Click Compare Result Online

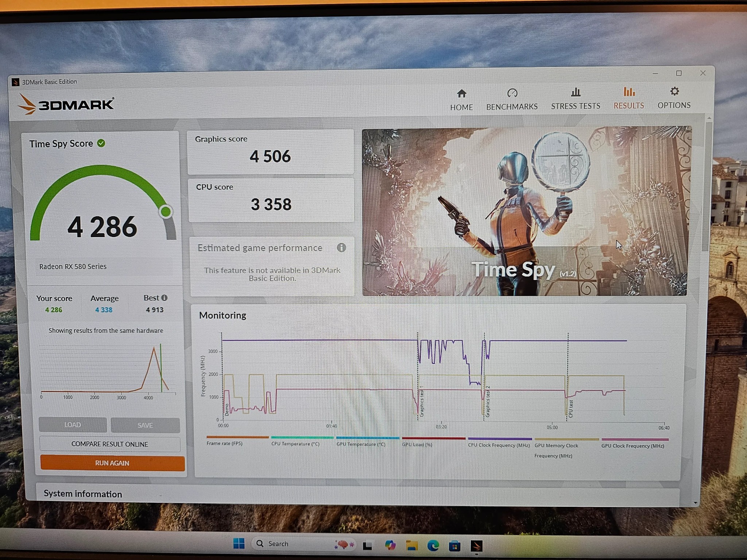coord(110,444)
